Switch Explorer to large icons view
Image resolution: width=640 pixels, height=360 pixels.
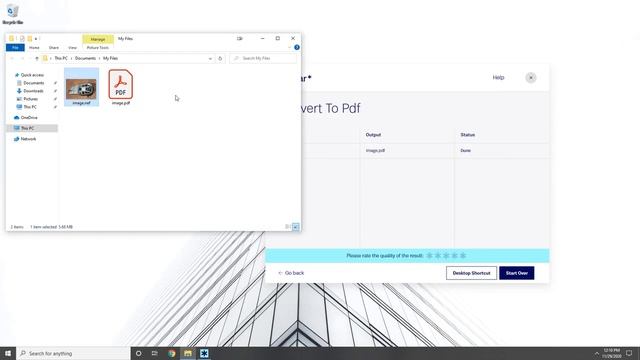click(x=296, y=227)
